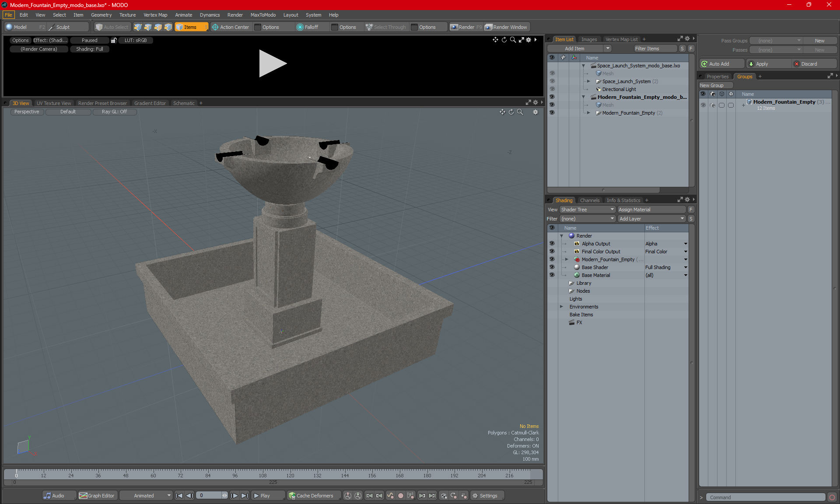Viewport: 840px width, 504px height.
Task: Step to next frame
Action: (x=234, y=496)
